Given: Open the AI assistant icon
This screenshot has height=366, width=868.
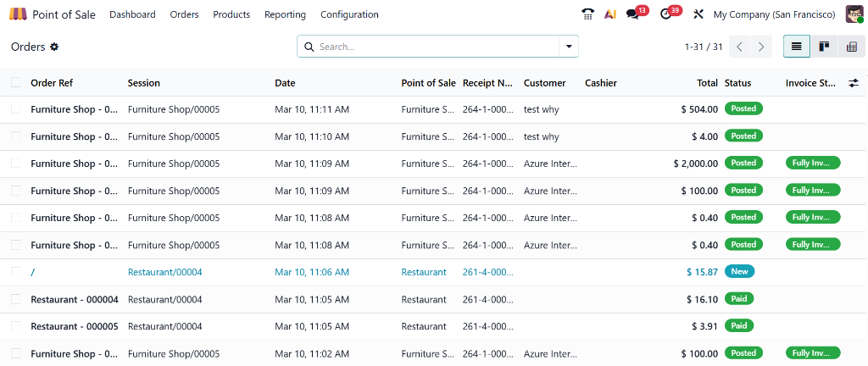Looking at the screenshot, I should [x=610, y=14].
